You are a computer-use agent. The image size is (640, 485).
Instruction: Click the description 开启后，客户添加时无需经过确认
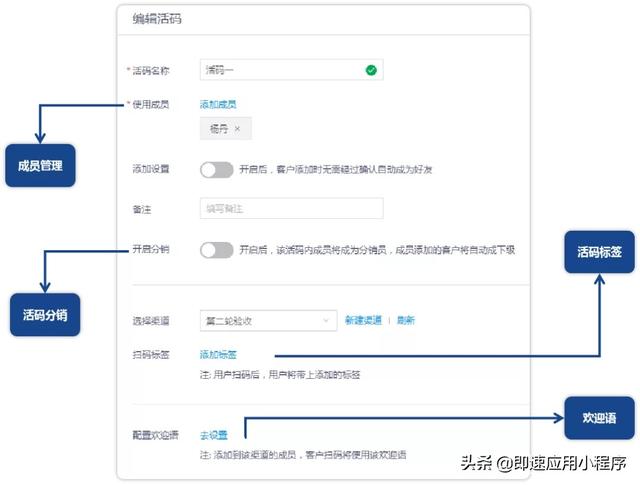336,169
